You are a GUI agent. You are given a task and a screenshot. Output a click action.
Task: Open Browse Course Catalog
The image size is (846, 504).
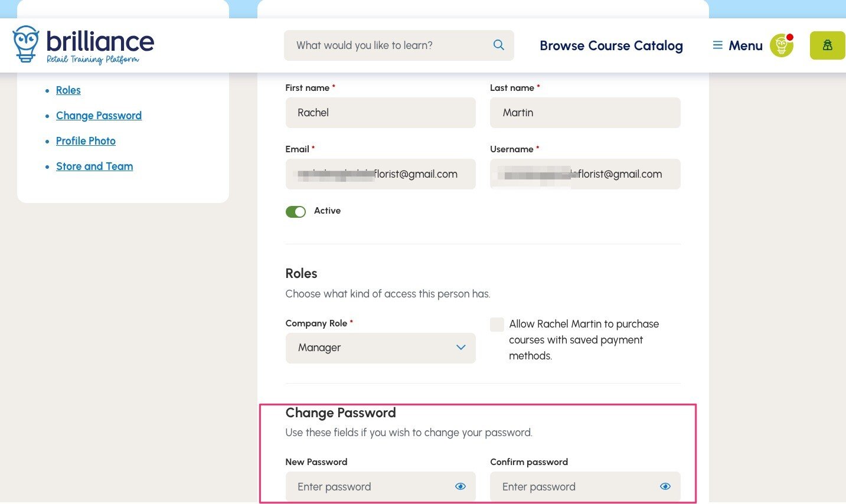click(x=611, y=45)
